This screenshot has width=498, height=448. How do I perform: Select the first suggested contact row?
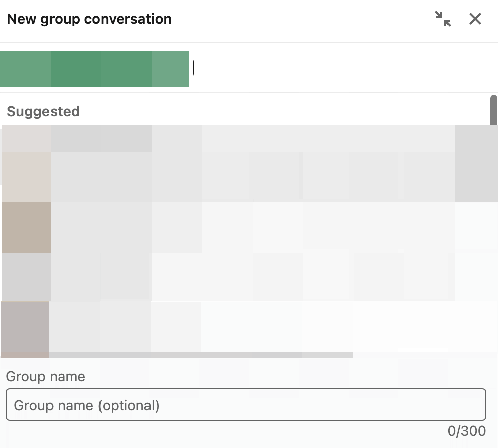(x=250, y=138)
